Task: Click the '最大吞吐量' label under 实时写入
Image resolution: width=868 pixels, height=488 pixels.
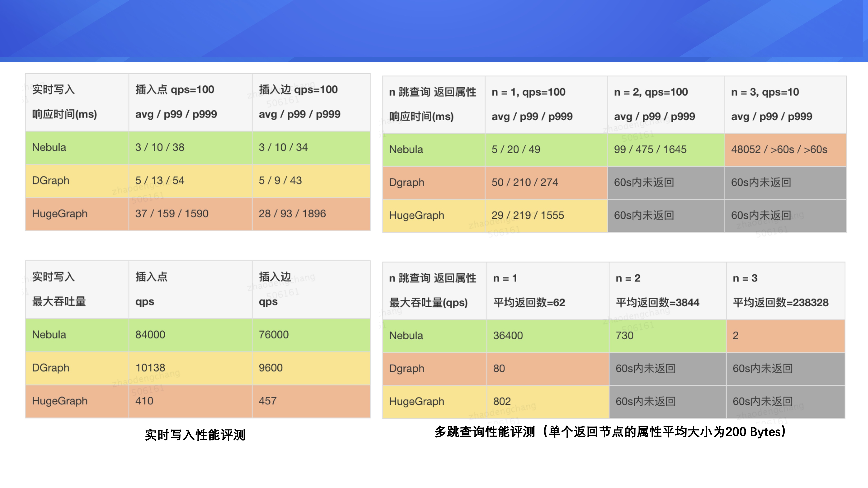Action: pyautogui.click(x=59, y=301)
